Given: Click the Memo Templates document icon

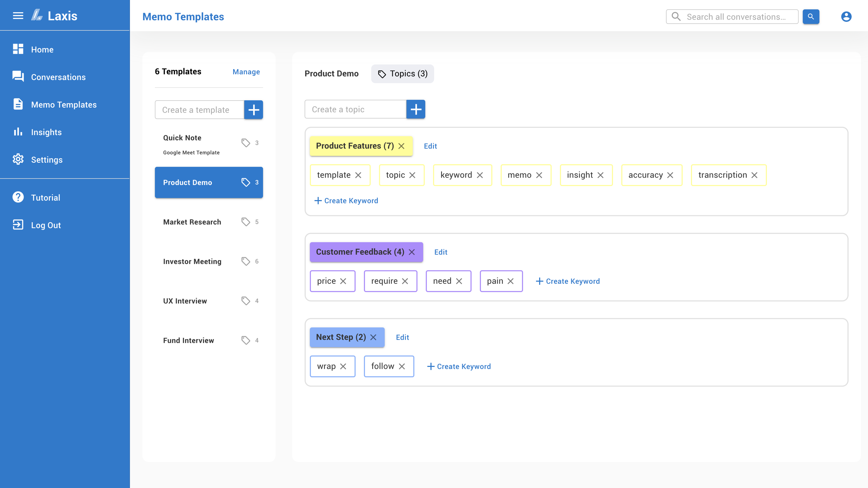Looking at the screenshot, I should [x=18, y=104].
